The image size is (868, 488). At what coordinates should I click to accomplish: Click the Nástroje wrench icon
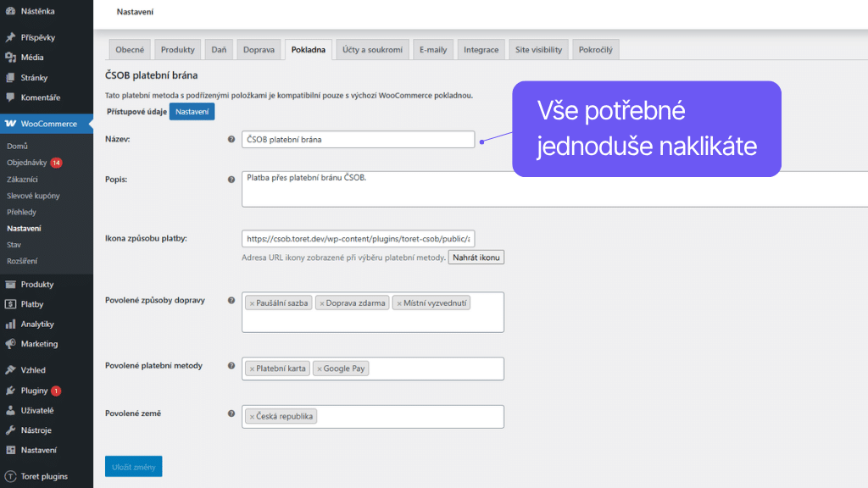tap(10, 430)
